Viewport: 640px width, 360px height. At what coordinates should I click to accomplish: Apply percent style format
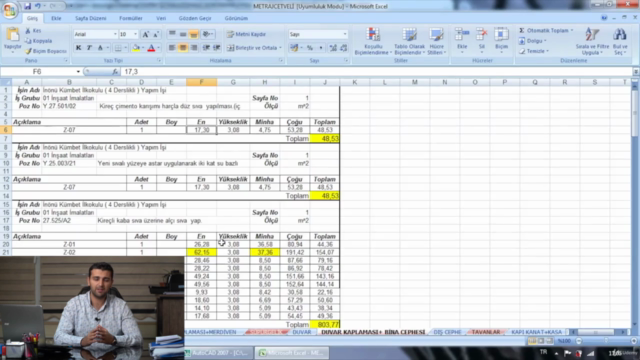[x=310, y=48]
